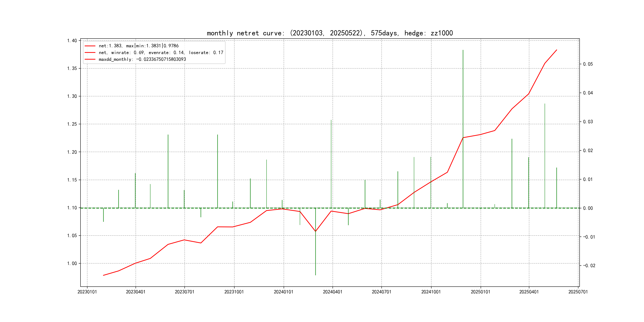Click the tallest green bar's top

(x=463, y=50)
